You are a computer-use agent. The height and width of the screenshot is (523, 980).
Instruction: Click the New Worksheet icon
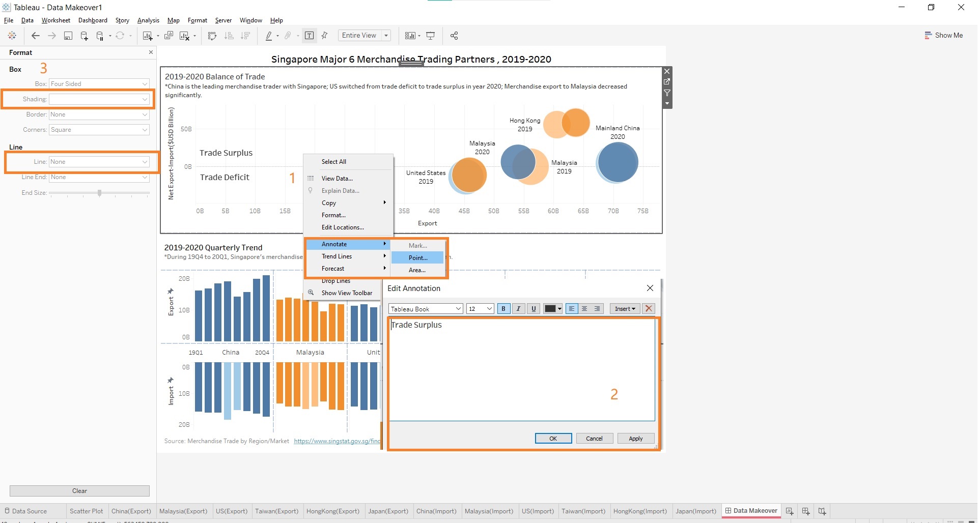148,36
